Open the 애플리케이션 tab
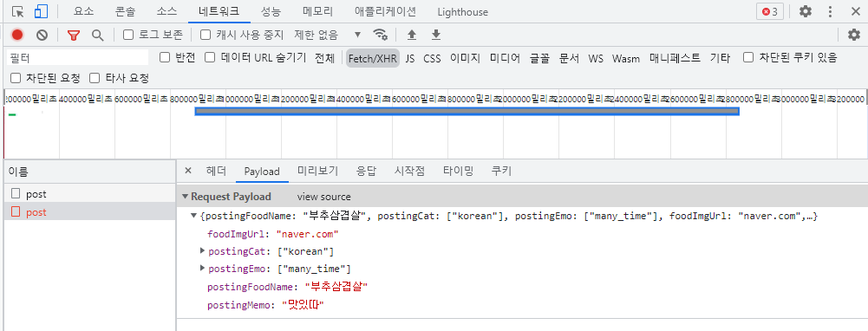Screen dimensions: 868x331 (x=385, y=11)
